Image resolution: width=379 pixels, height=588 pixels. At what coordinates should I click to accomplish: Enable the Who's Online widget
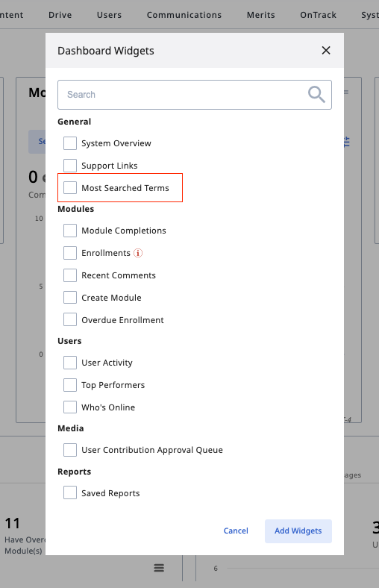(70, 407)
